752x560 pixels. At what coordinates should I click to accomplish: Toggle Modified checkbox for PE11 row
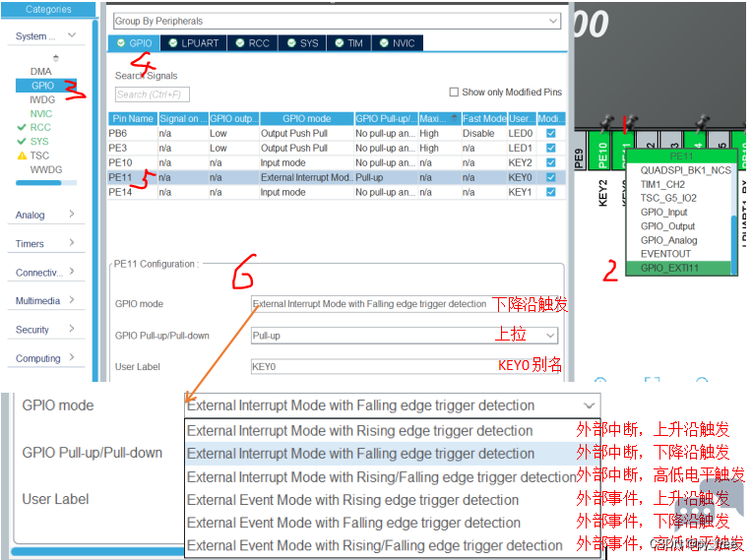(551, 177)
